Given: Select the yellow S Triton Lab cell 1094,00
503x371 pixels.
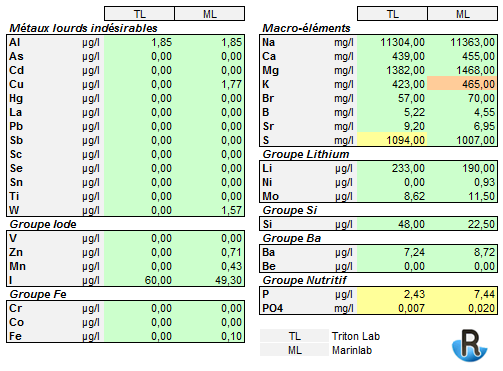Looking at the screenshot, I should 392,140.
